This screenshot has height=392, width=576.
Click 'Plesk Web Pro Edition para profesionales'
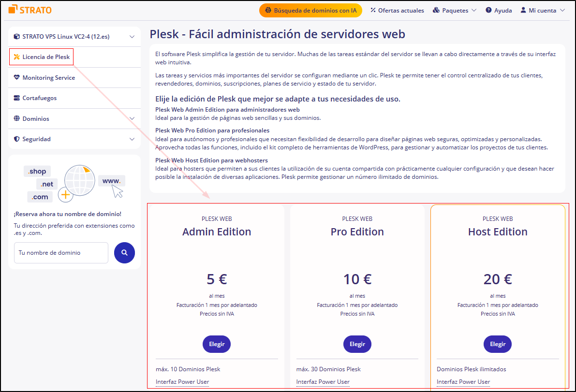pos(212,131)
